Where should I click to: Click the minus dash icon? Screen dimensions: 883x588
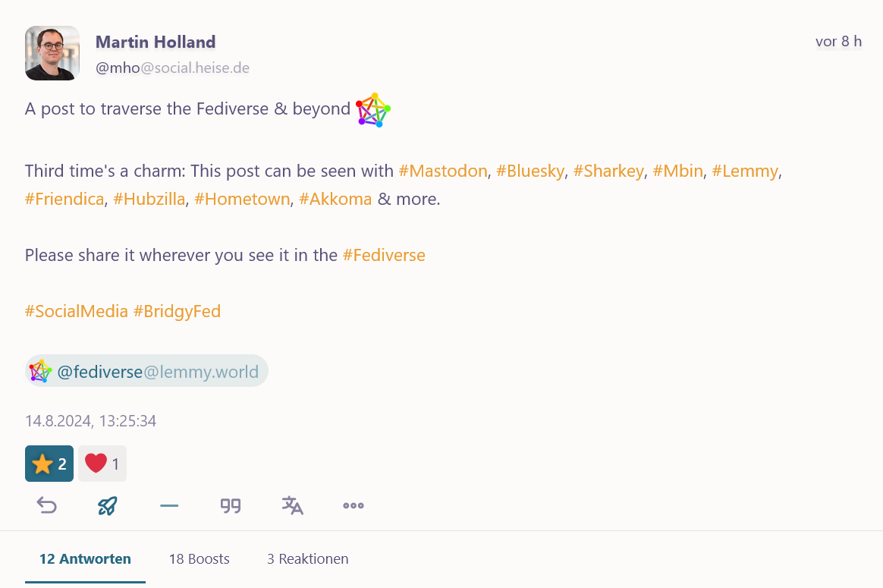[x=169, y=505]
